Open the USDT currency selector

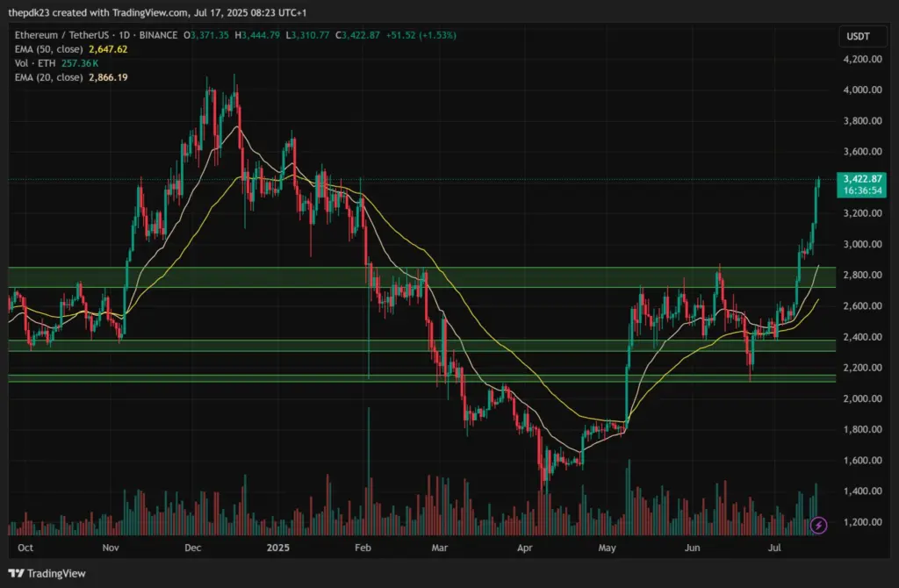click(x=861, y=36)
